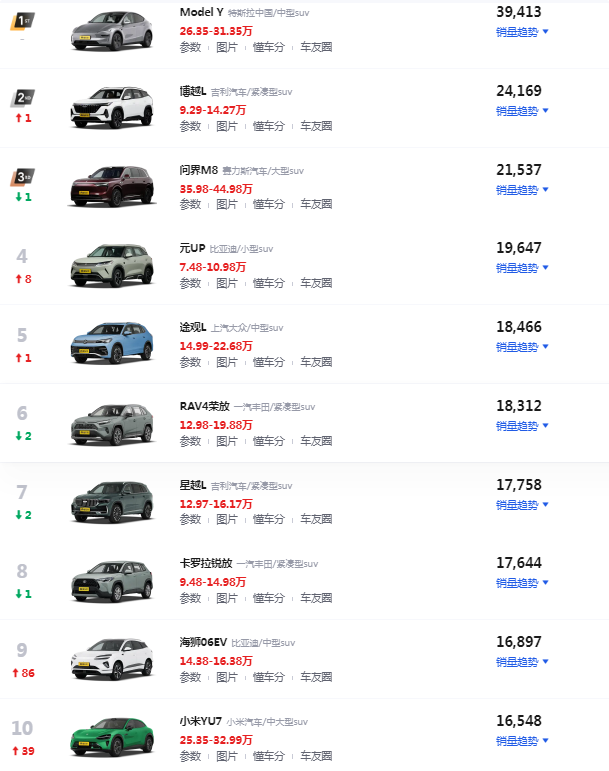609x771 pixels.
Task: Click the 3rd place rank badge
Action: click(22, 177)
